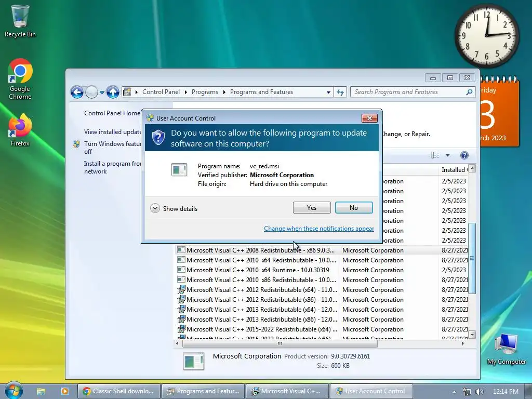This screenshot has height=399, width=532.
Task: Switch to Classic Shell download taskbar button
Action: 118,391
